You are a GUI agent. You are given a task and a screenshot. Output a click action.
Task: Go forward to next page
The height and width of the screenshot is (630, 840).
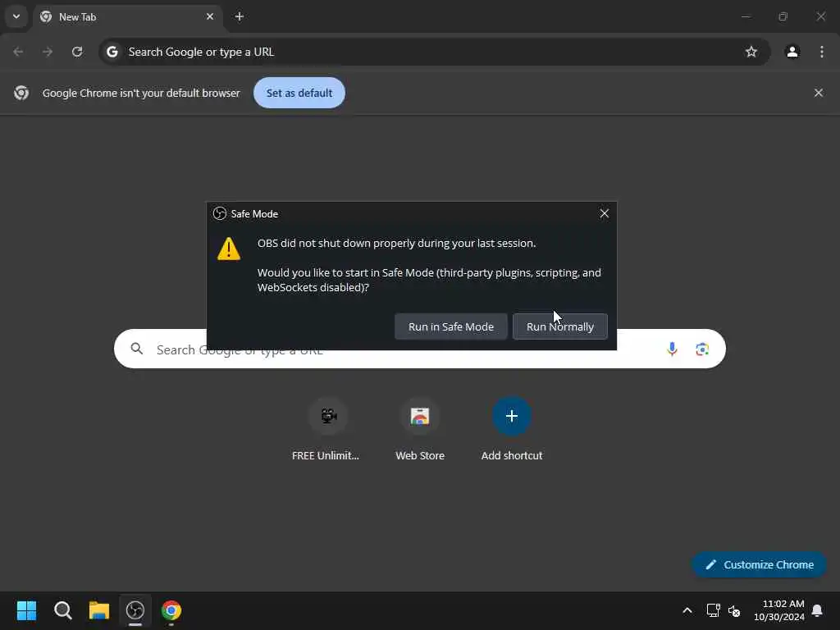[48, 52]
